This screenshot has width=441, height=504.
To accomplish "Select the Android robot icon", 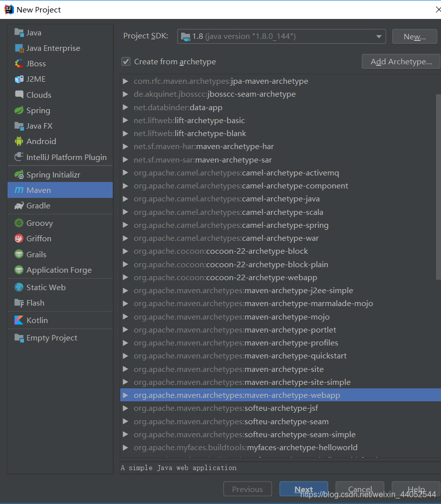I will tap(19, 142).
